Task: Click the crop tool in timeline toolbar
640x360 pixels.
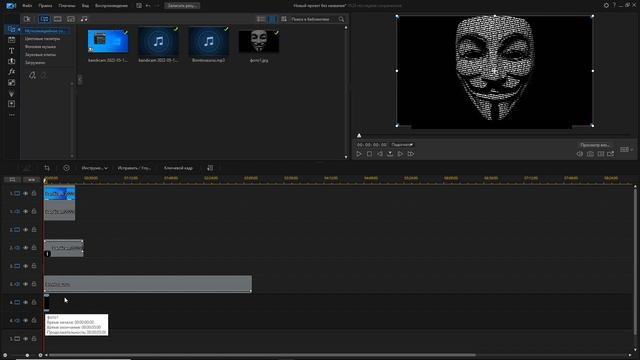Action: (x=47, y=168)
